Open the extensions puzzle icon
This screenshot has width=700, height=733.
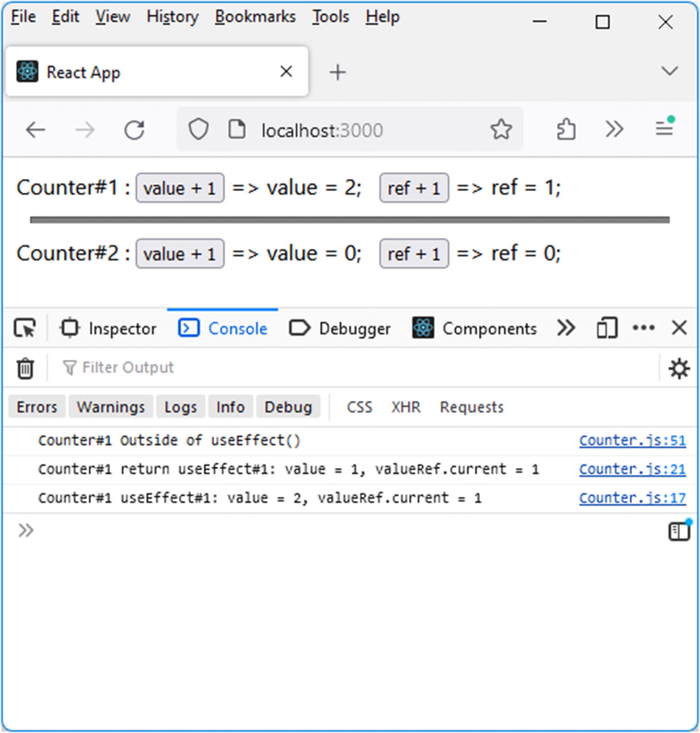(x=566, y=130)
